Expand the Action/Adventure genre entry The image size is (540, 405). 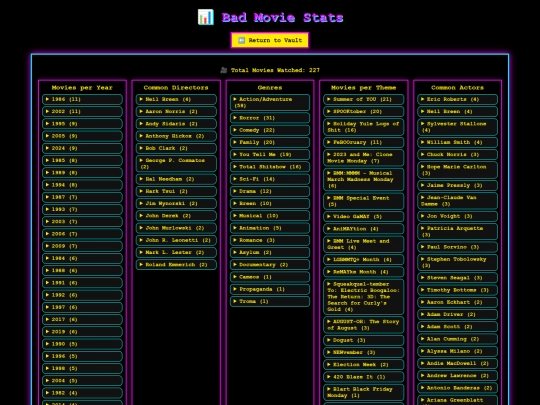pos(270,102)
